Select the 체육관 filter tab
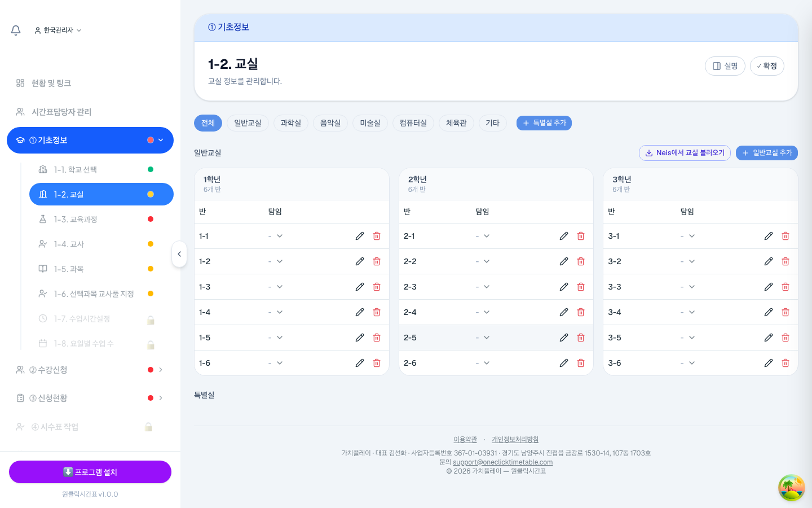812x508 pixels. pyautogui.click(x=456, y=123)
